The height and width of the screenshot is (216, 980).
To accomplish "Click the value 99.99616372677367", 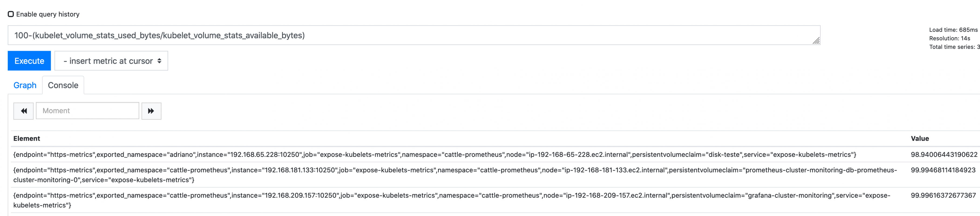I will tap(943, 195).
